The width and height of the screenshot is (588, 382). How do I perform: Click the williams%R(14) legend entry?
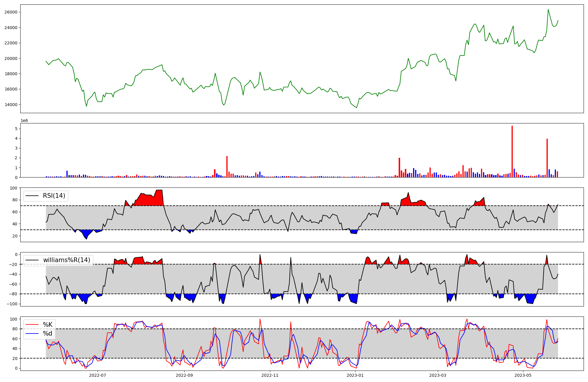pos(66,260)
